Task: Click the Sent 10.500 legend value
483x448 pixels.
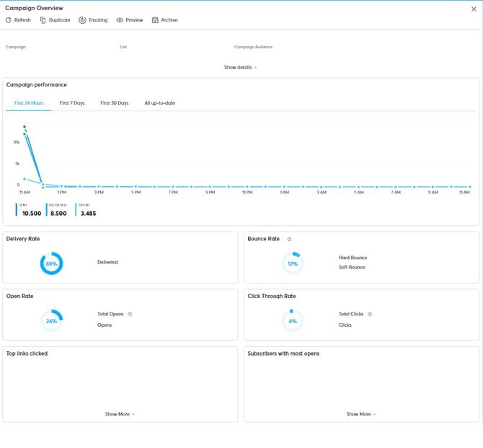Action: click(x=32, y=214)
